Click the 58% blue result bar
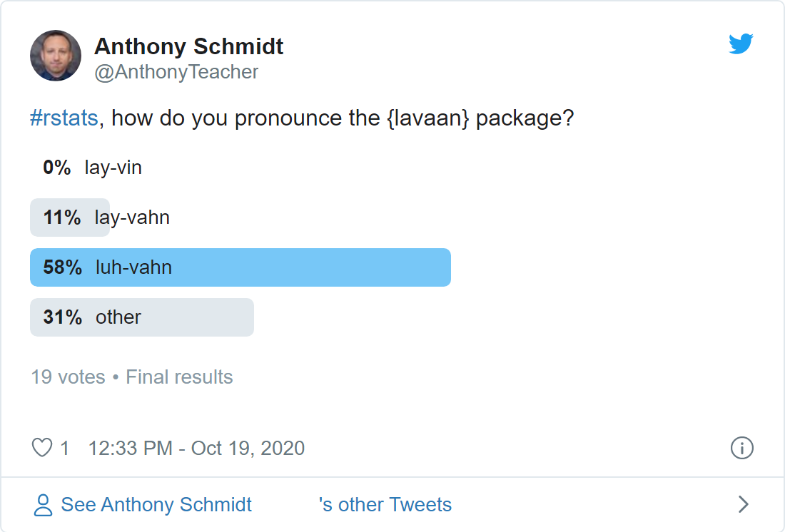Screen dimensions: 785x532 pyautogui.click(x=240, y=267)
